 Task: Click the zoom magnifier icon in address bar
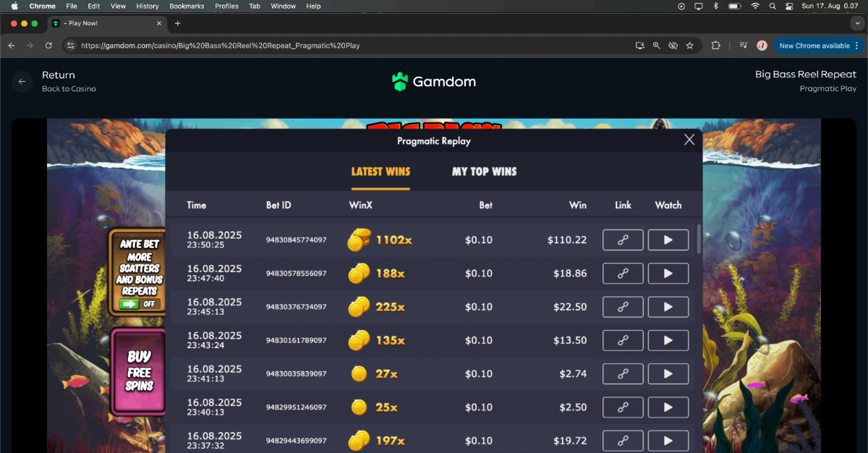point(657,46)
